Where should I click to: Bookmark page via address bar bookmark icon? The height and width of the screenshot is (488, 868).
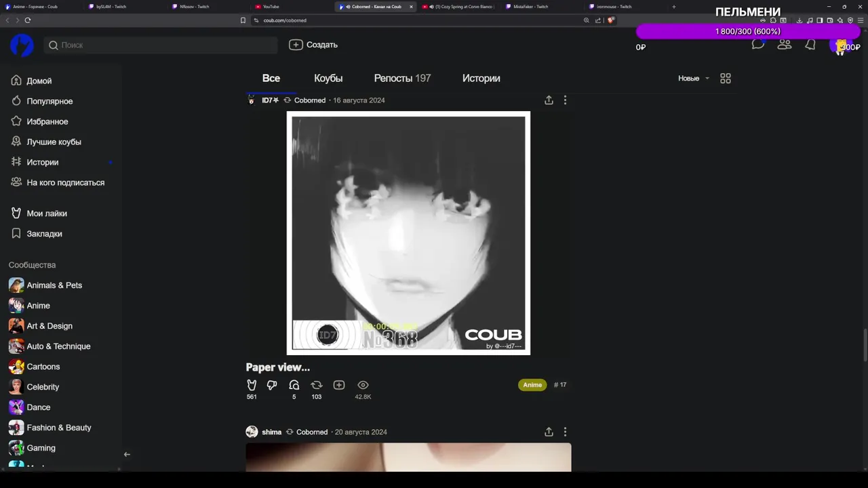[x=243, y=20]
